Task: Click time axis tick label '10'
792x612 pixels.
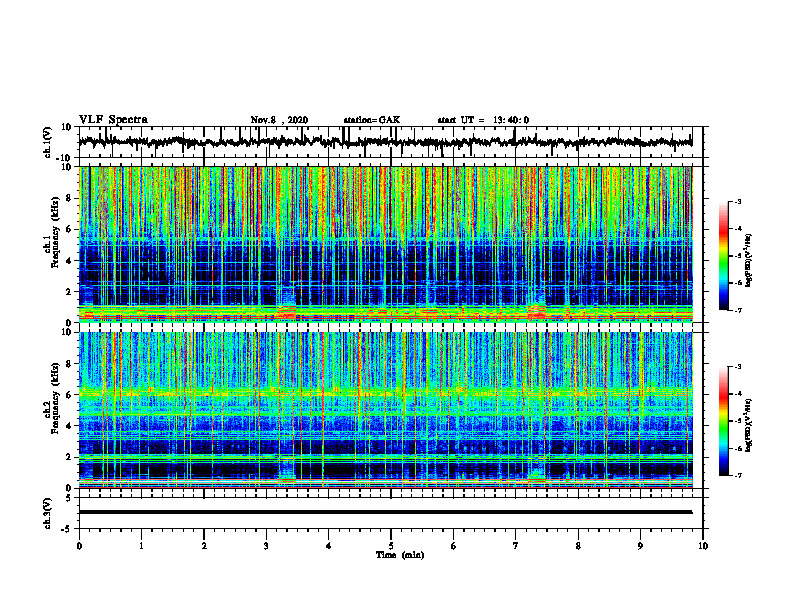Action: tap(703, 546)
